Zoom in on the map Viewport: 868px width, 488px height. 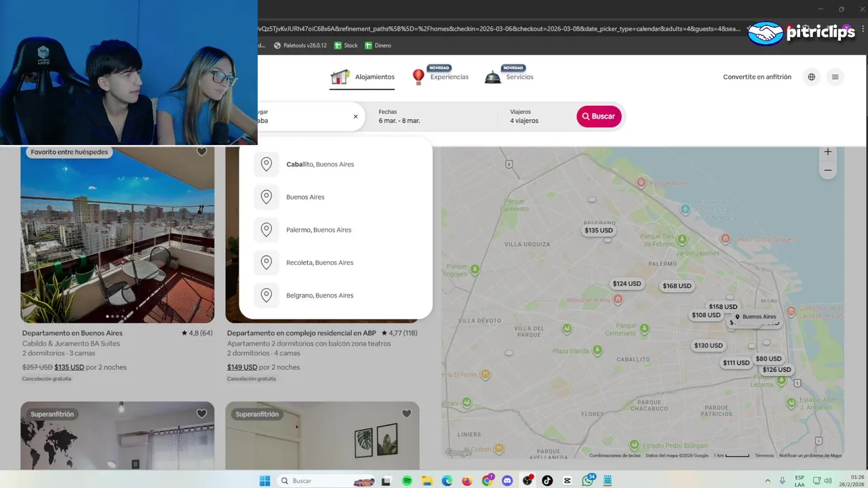tap(827, 152)
